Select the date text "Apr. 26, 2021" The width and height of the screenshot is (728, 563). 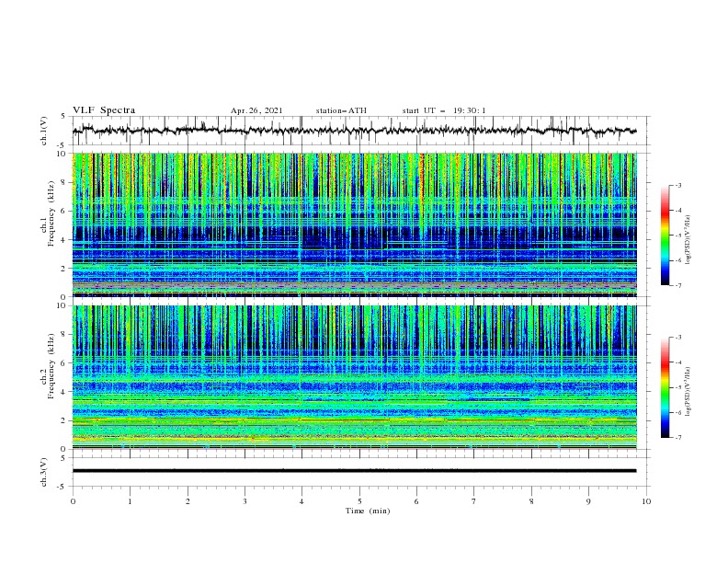tap(256, 110)
